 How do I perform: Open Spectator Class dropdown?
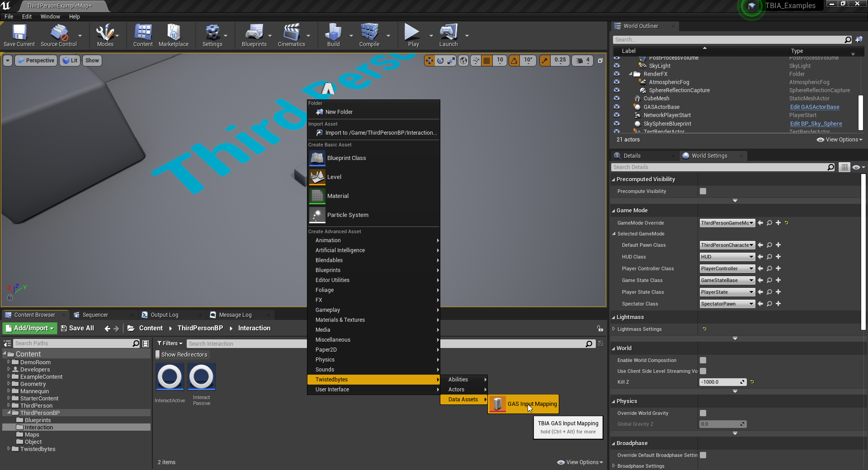pos(727,304)
